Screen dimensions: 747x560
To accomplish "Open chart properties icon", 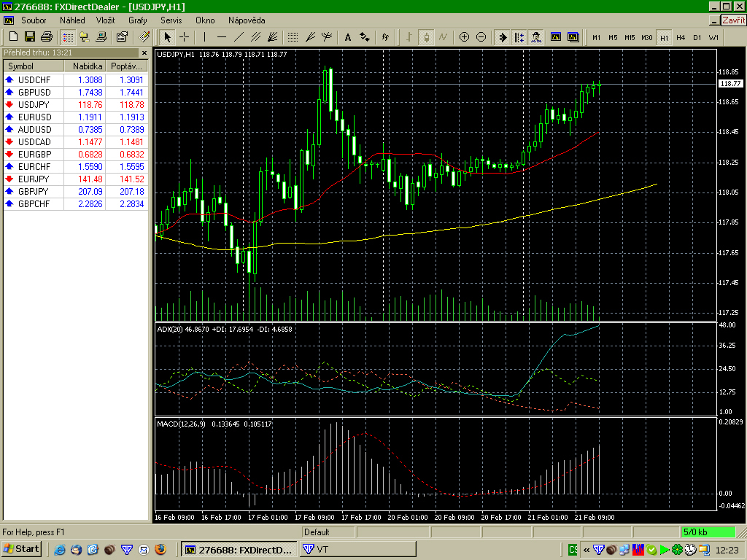I will pyautogui.click(x=122, y=36).
